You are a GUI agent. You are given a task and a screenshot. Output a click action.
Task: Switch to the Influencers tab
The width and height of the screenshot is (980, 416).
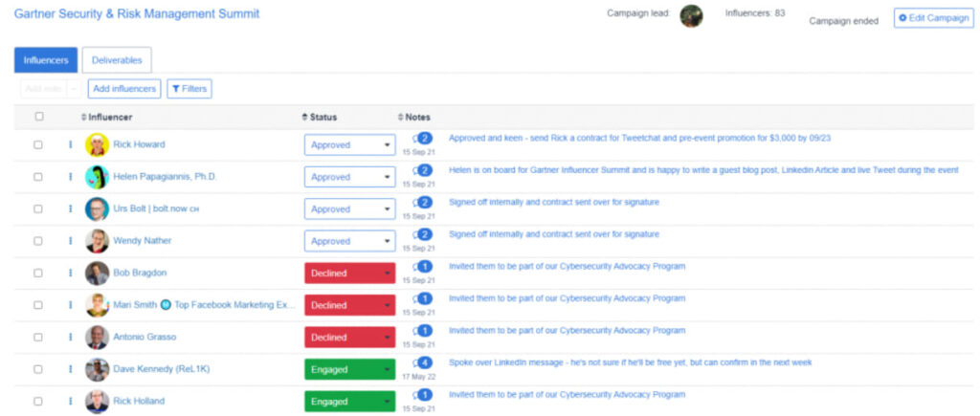(46, 60)
